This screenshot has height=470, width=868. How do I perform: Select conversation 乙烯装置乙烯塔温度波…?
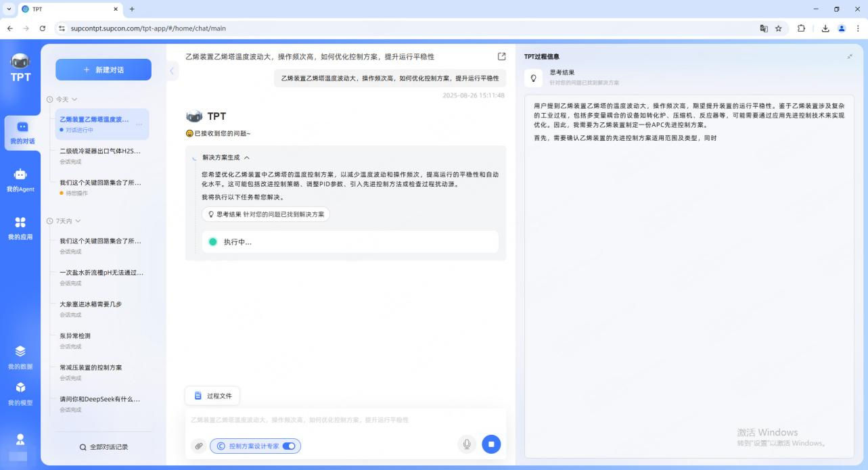103,124
